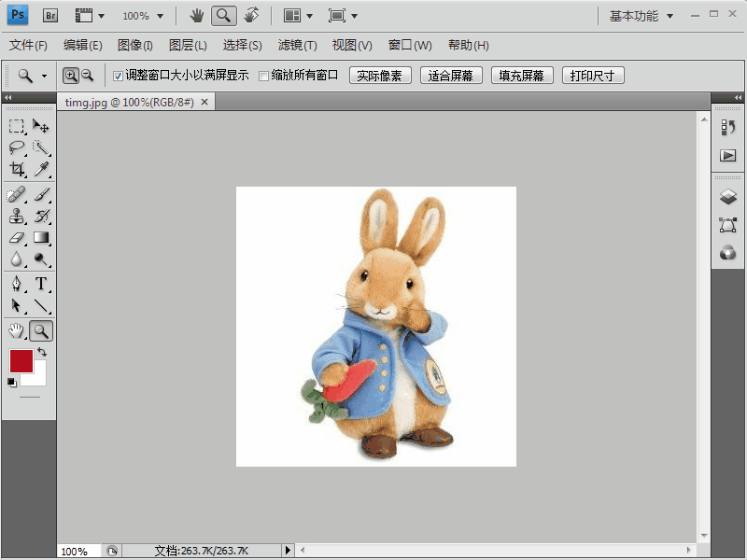Click the white background color swatch
The width and height of the screenshot is (747, 560).
point(37,377)
